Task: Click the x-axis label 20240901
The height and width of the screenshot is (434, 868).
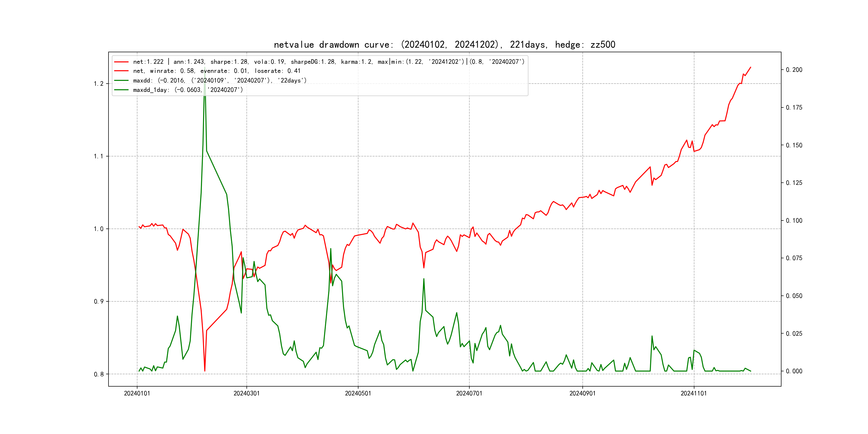Action: click(x=582, y=394)
